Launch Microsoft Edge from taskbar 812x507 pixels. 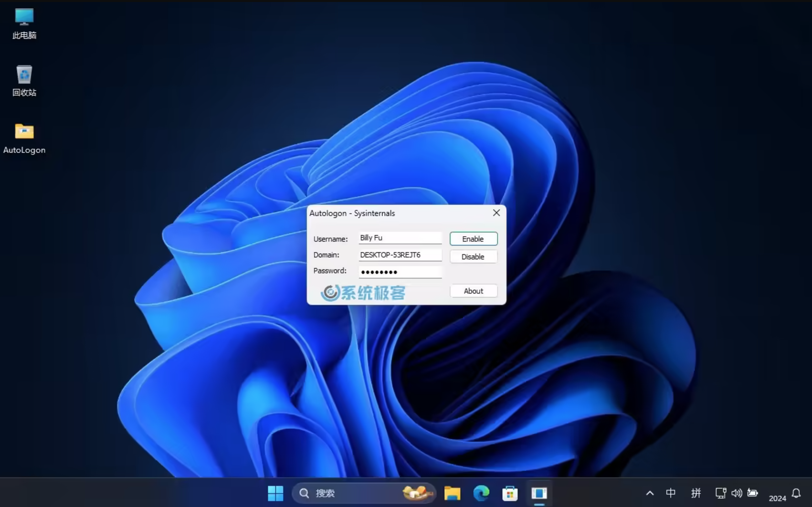(481, 493)
